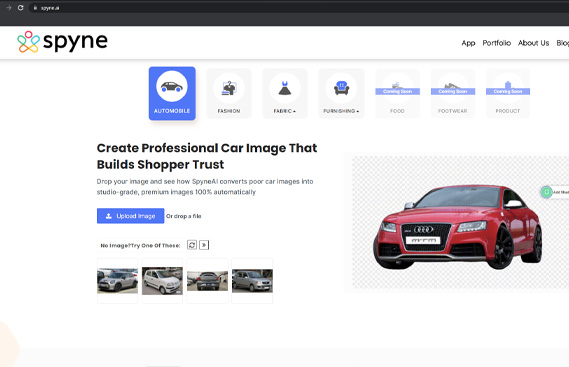Choose the silver hatchback sample thumbnail
This screenshot has width=569, height=367.
pyautogui.click(x=252, y=281)
